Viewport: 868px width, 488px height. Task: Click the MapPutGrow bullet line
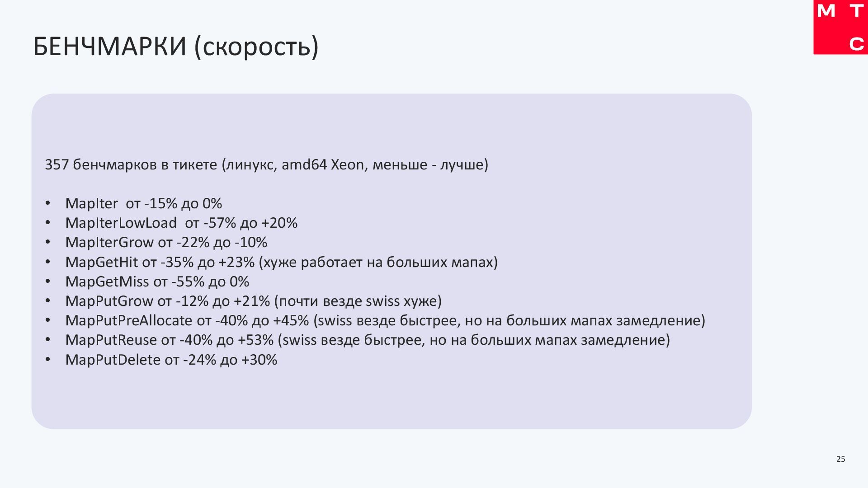click(x=253, y=301)
